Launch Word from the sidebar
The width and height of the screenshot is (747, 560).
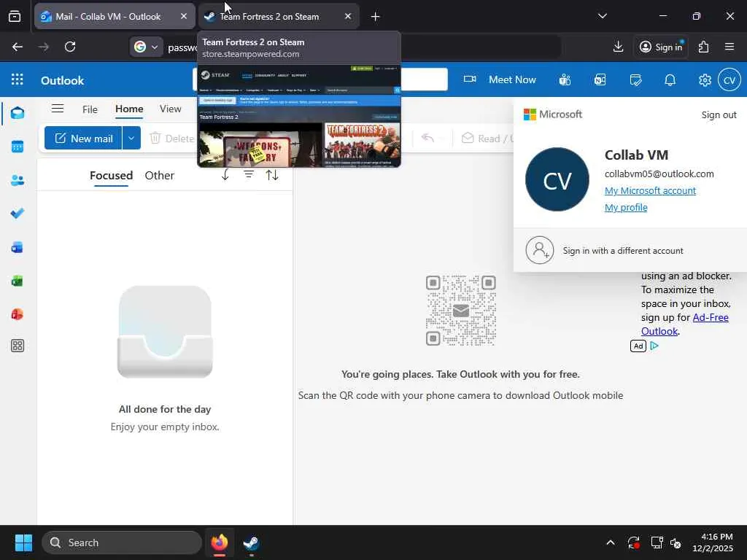(18, 247)
